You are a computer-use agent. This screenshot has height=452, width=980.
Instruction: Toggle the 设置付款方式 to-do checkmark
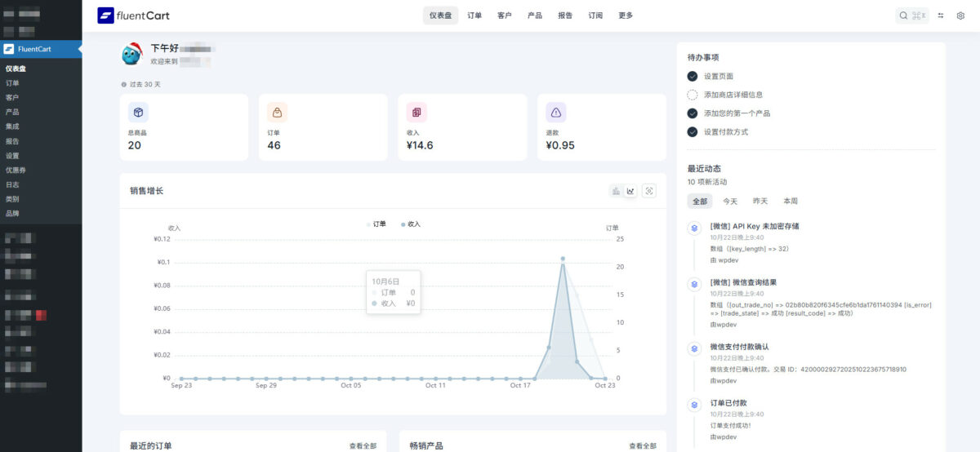[x=693, y=132]
